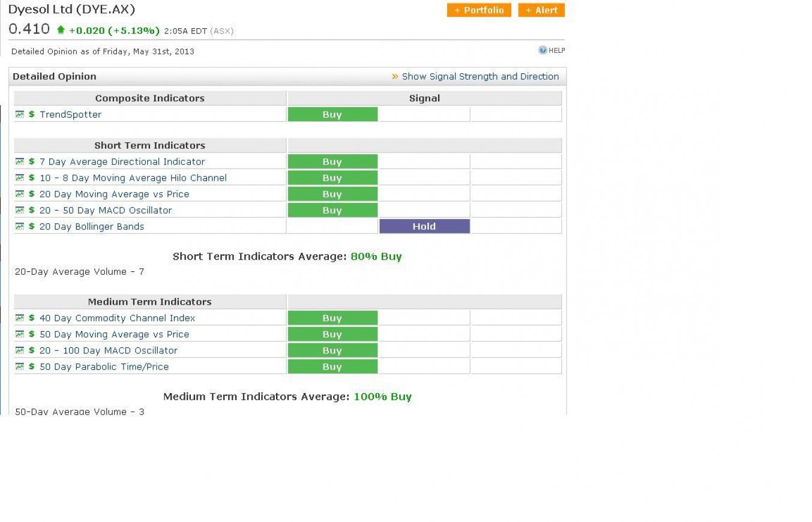Click the green up arrow next to price

click(x=60, y=30)
